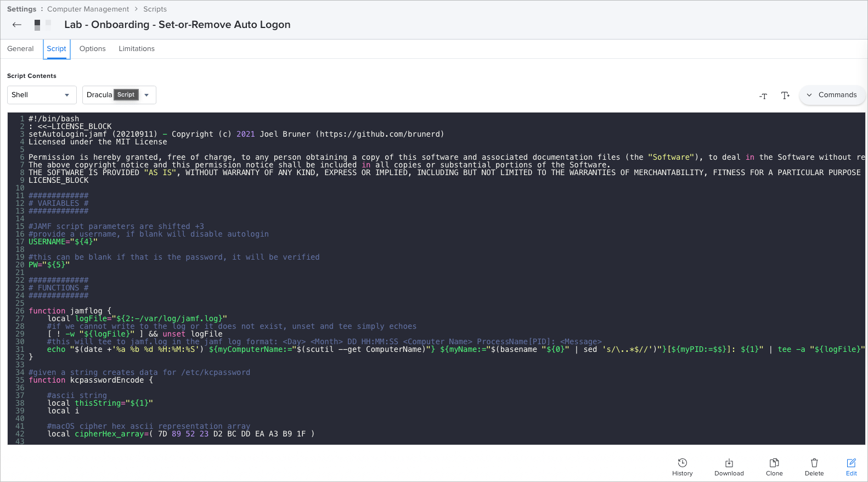
Task: Switch to the General tab
Action: click(x=20, y=49)
